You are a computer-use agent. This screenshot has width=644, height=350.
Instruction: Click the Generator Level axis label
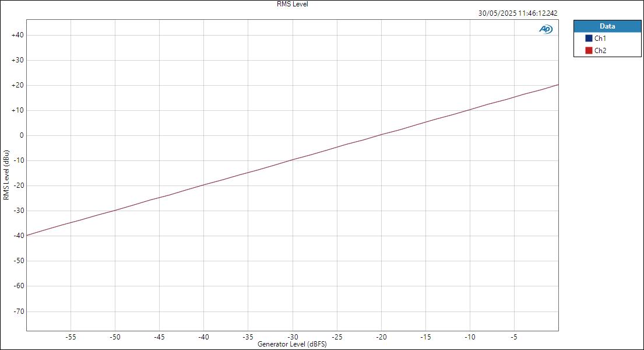pyautogui.click(x=292, y=345)
